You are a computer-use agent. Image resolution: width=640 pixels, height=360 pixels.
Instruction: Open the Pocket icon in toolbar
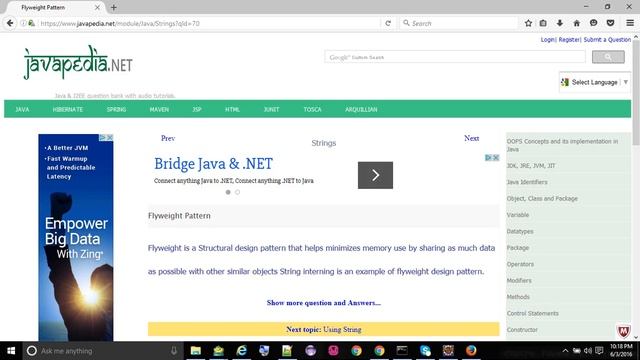pyautogui.click(x=610, y=23)
